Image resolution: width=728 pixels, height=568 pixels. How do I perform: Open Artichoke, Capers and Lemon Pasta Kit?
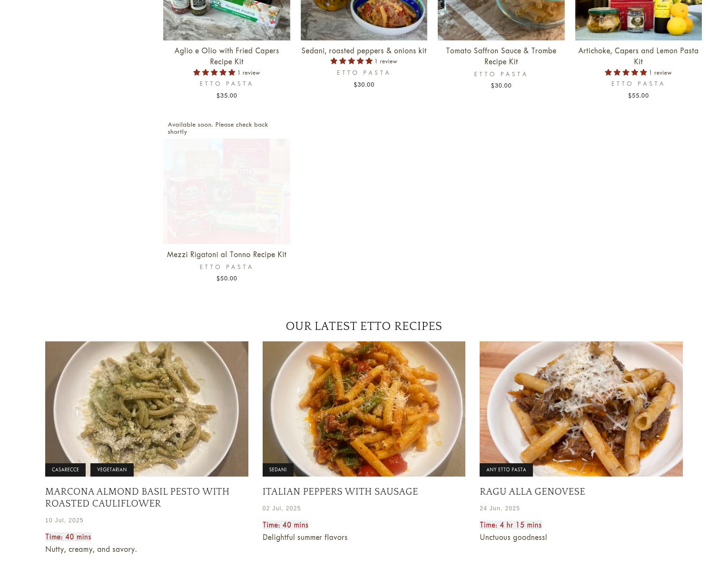pyautogui.click(x=638, y=56)
